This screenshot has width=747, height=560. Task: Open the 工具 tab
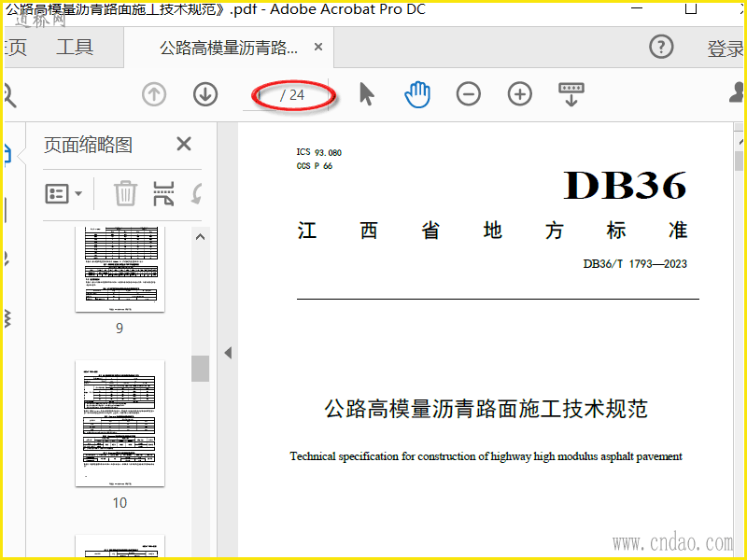point(75,48)
